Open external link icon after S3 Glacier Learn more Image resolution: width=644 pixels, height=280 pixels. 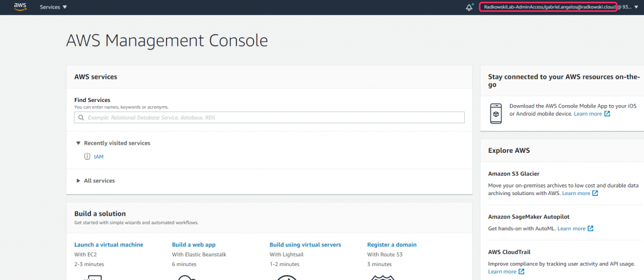point(595,193)
